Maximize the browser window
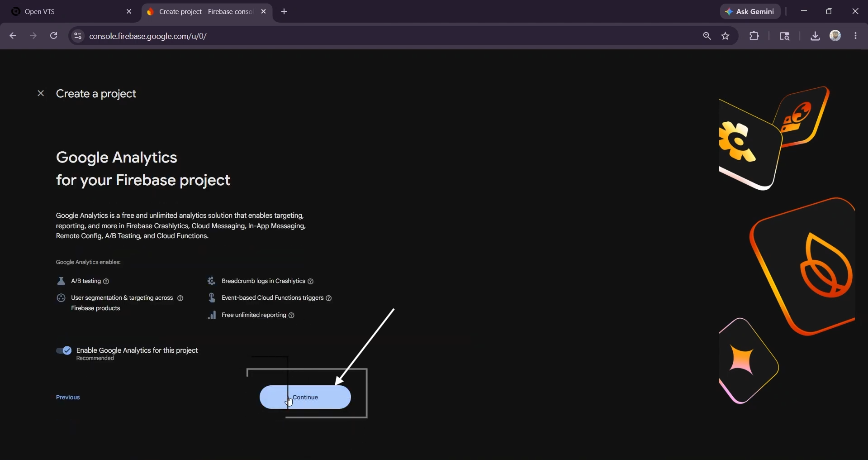 [x=830, y=12]
